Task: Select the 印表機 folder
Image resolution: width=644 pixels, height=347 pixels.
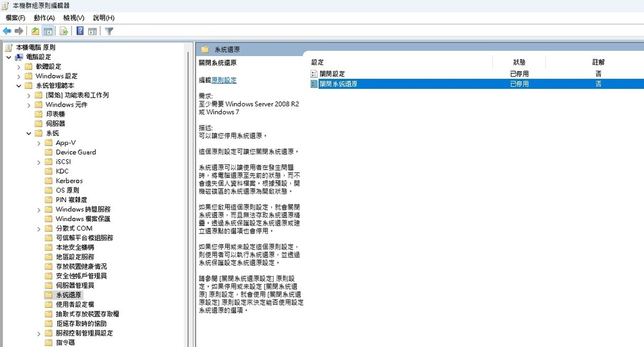Action: [x=55, y=114]
